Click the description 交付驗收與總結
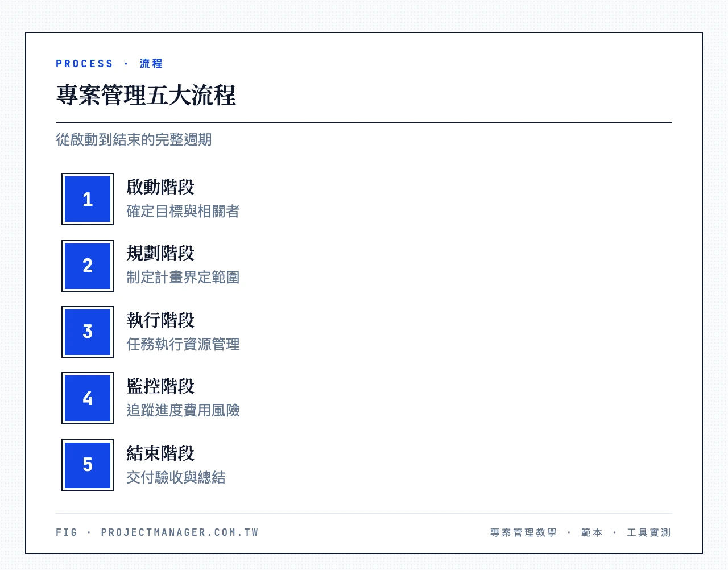 (x=176, y=477)
